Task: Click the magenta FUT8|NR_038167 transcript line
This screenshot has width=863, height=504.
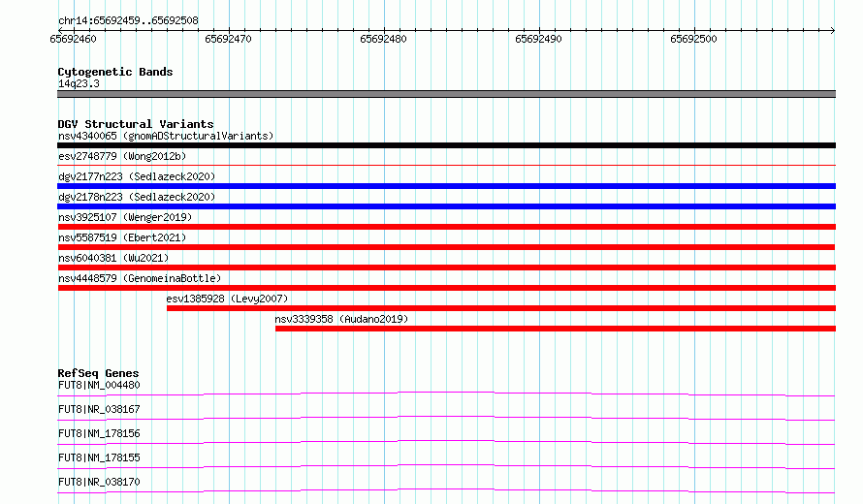Action: [446, 418]
